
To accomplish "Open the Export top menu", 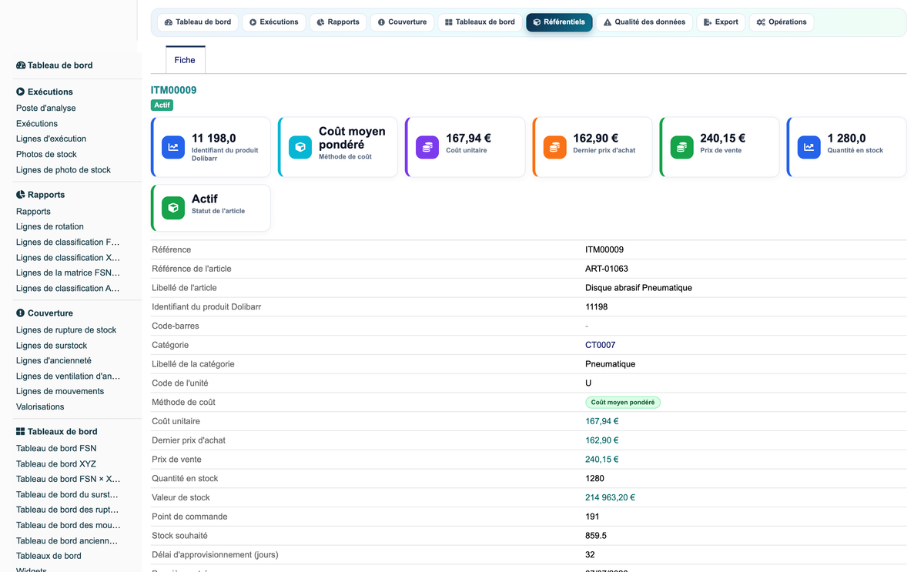I will 721,22.
